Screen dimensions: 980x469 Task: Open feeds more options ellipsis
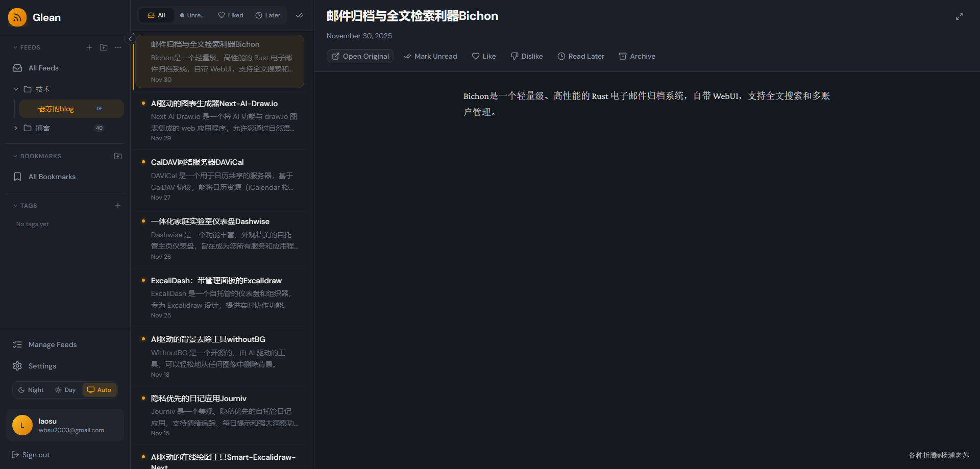click(x=118, y=47)
